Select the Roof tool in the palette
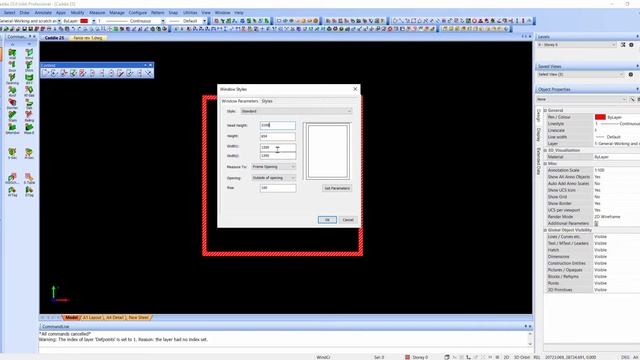Screen dimensions: 640x360 tap(12, 90)
